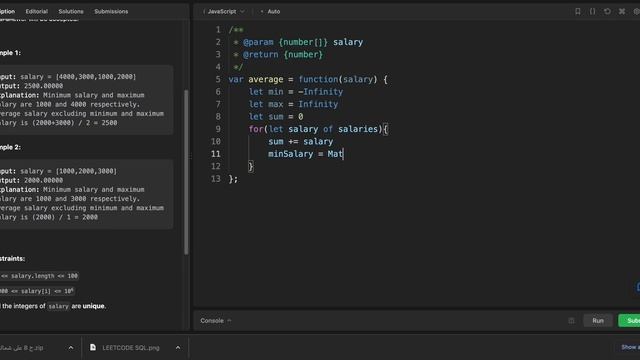Image resolution: width=640 pixels, height=360 pixels.
Task: Click line number 9 in the gutter
Action: pyautogui.click(x=218, y=129)
